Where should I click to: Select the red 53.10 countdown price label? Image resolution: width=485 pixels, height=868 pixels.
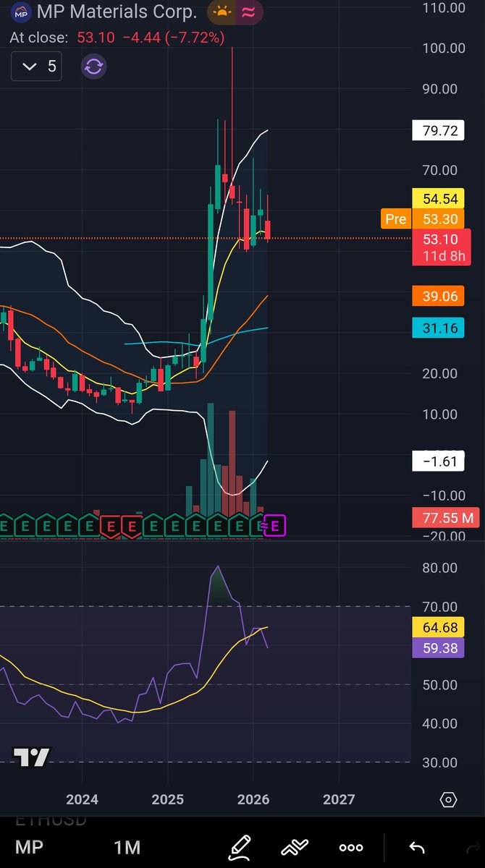click(441, 247)
